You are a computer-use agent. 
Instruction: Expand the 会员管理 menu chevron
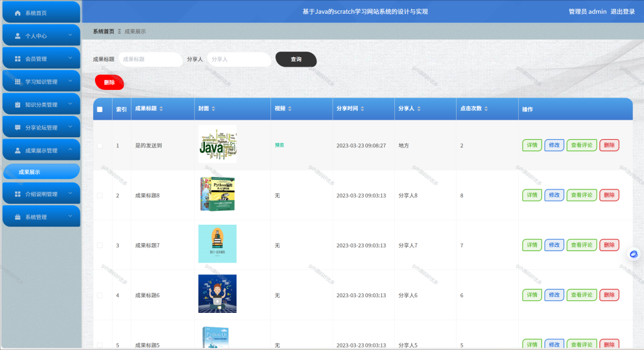(70, 58)
